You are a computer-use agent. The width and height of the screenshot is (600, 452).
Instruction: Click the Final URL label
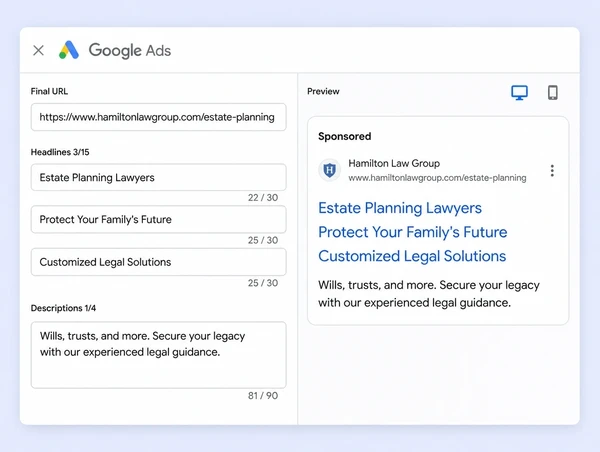[49, 91]
